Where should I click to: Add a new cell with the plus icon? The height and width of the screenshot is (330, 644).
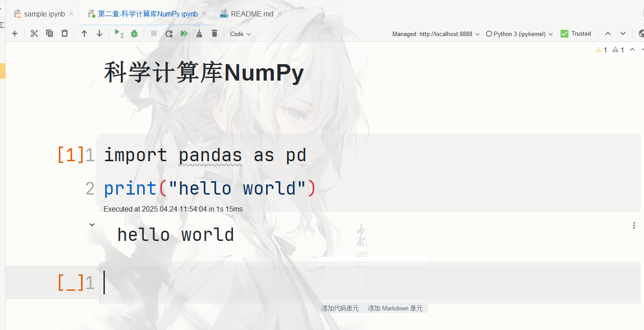click(x=15, y=33)
